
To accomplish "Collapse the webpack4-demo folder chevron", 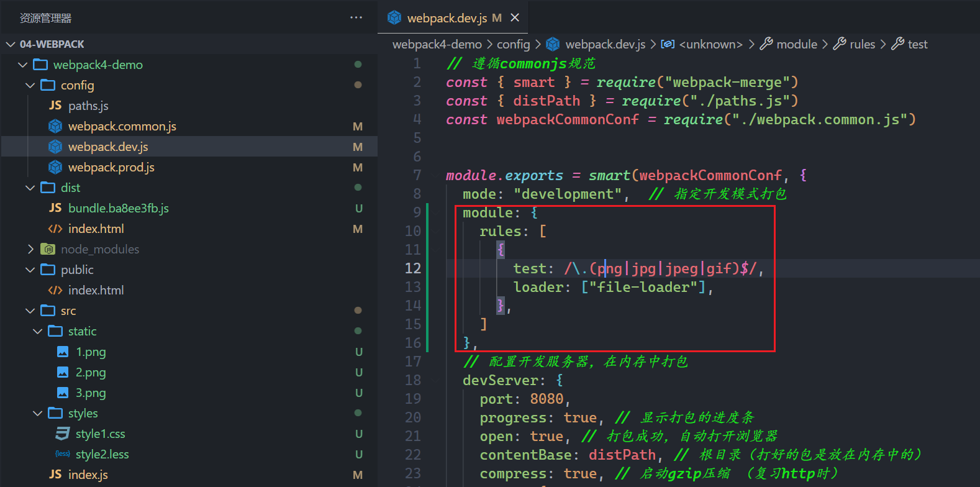I will coord(23,65).
